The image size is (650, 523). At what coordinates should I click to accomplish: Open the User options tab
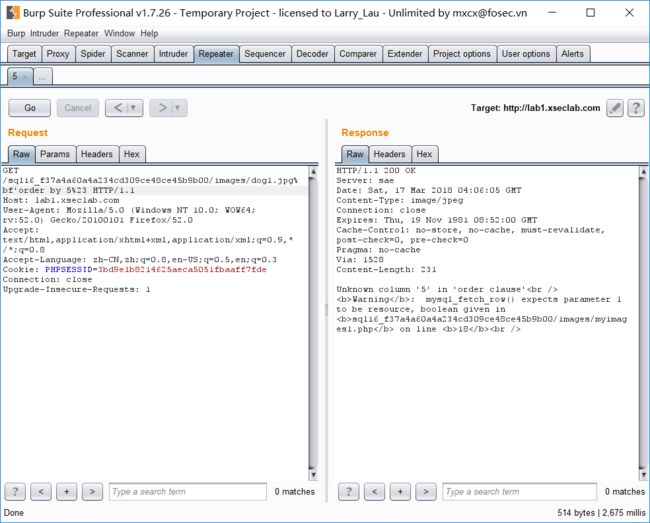[x=526, y=54]
